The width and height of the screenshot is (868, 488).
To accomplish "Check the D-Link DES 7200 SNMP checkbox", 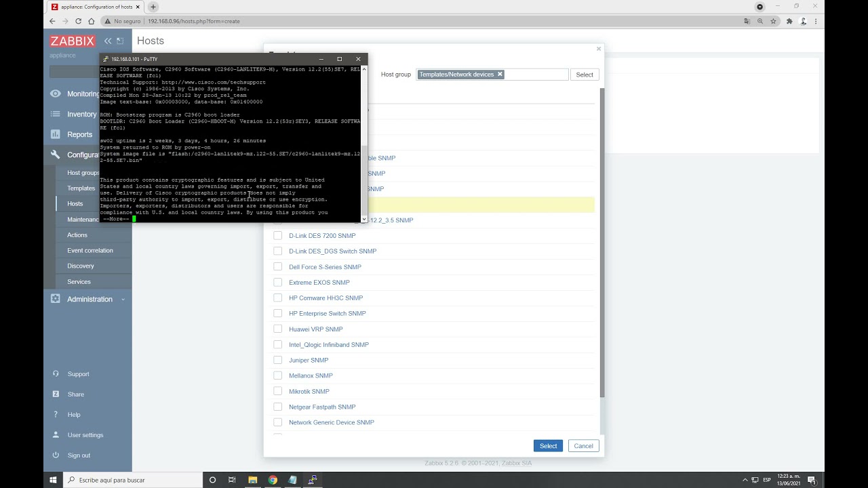I will [277, 235].
